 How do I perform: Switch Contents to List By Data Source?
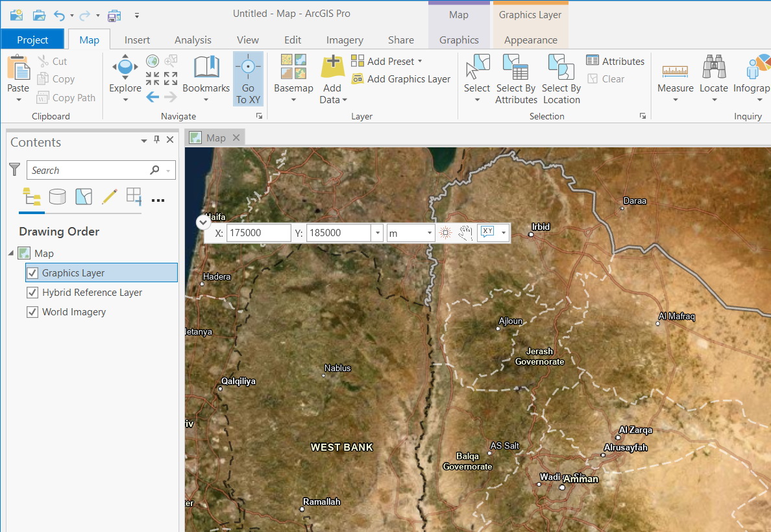[58, 197]
